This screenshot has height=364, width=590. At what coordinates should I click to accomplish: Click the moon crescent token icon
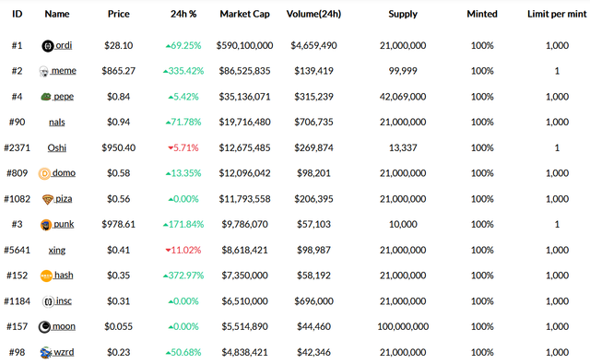44,327
